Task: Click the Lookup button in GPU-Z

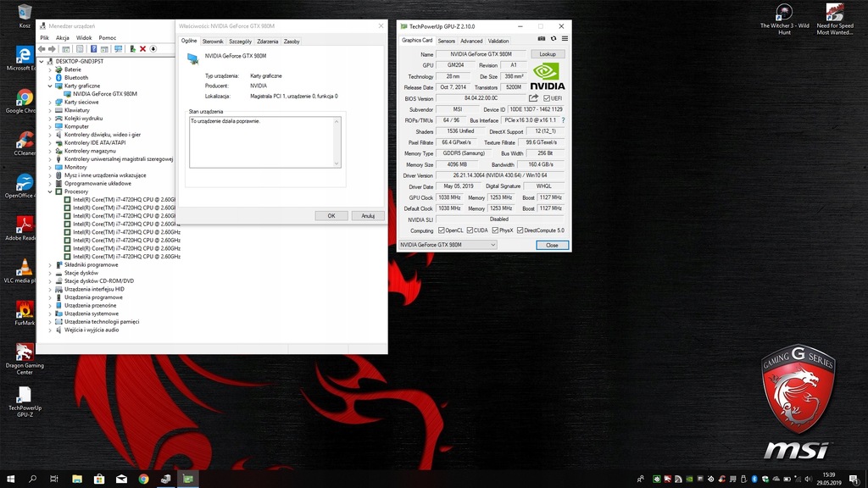Action: (548, 54)
